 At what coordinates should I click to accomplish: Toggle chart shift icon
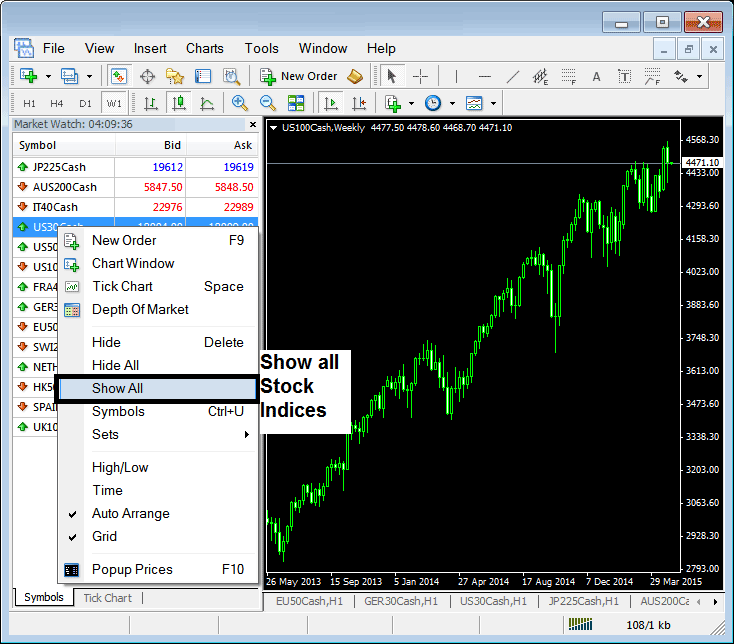pyautogui.click(x=359, y=103)
